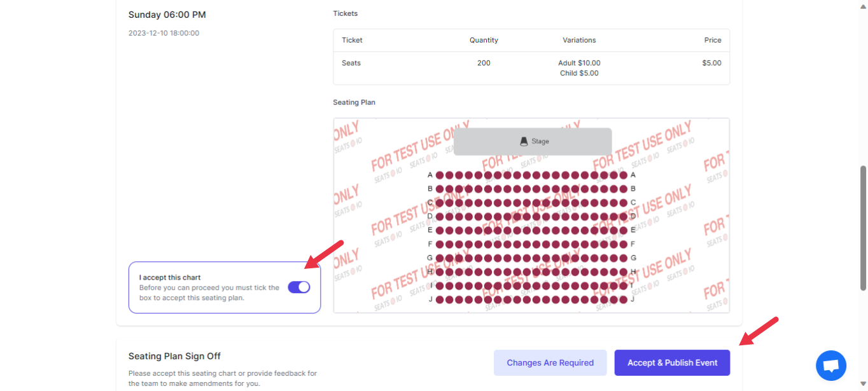This screenshot has width=868, height=391.
Task: Pick the first seat in row E
Action: click(x=440, y=230)
